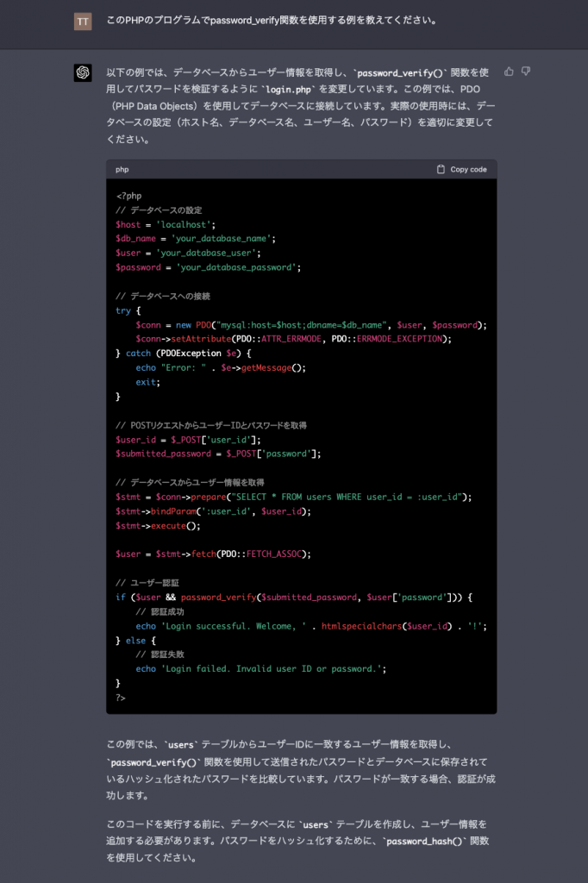Viewport: 588px width, 883px height.
Task: Click the comment ユーザー認証
Action: (x=147, y=582)
